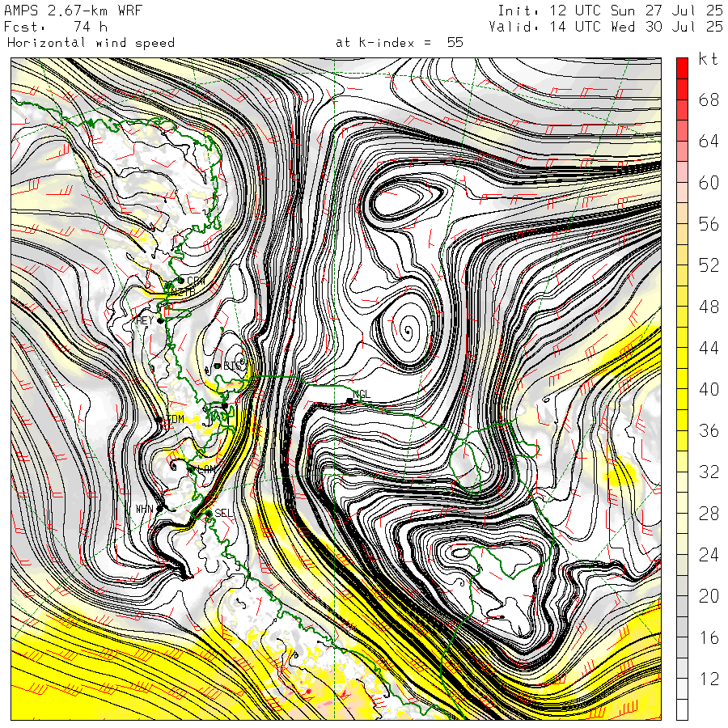Click the 'Horizontal wind speed' field label
The height and width of the screenshot is (728, 728).
[x=91, y=43]
